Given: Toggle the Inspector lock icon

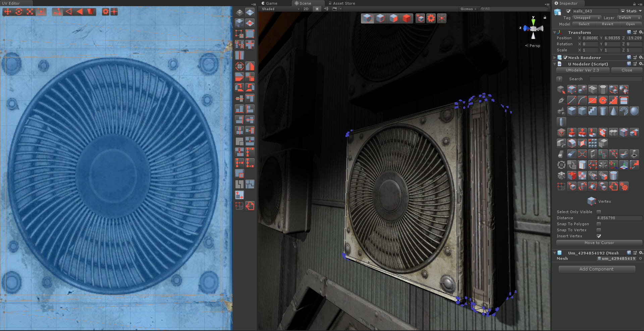Looking at the screenshot, I should click(x=634, y=4).
